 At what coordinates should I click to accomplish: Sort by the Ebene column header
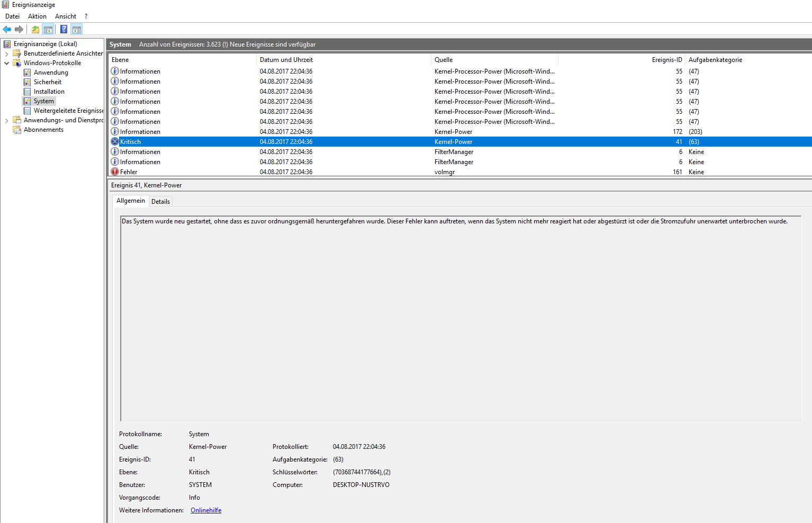point(182,60)
